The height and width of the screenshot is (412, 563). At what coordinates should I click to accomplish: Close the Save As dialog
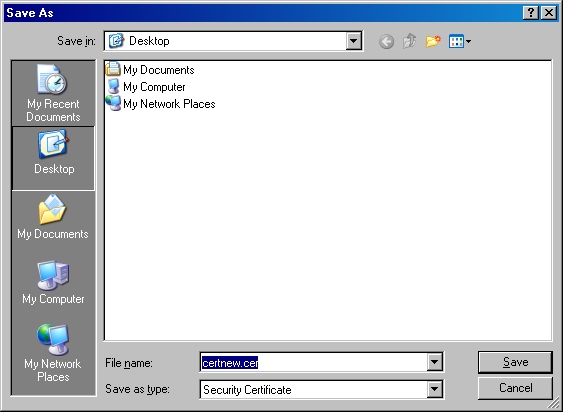click(x=549, y=13)
